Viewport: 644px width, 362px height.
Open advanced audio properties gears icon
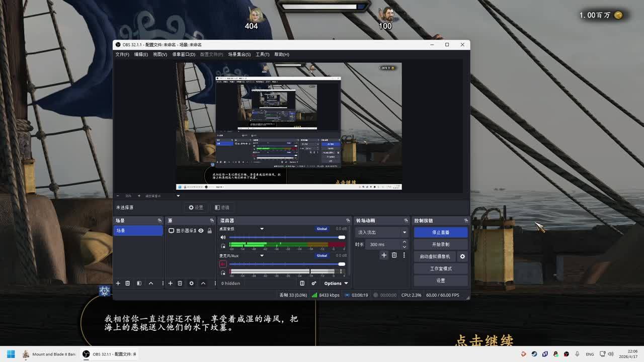(x=314, y=283)
